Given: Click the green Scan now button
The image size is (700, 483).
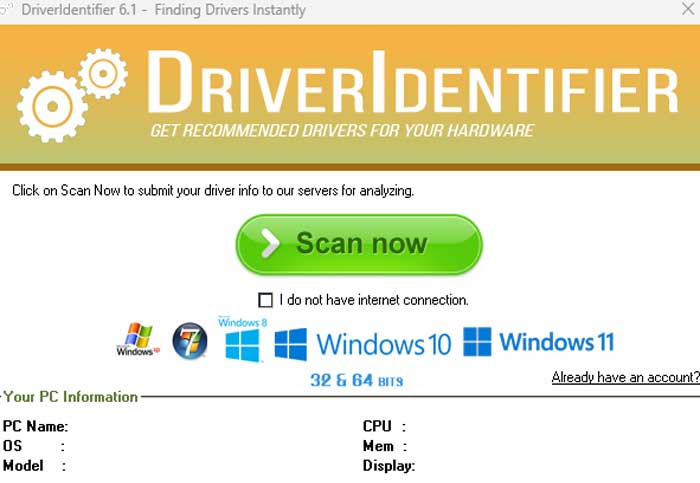Looking at the screenshot, I should 359,244.
